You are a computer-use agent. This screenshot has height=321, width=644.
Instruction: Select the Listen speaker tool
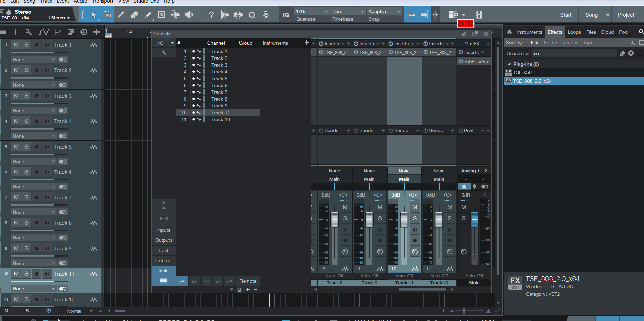189,15
